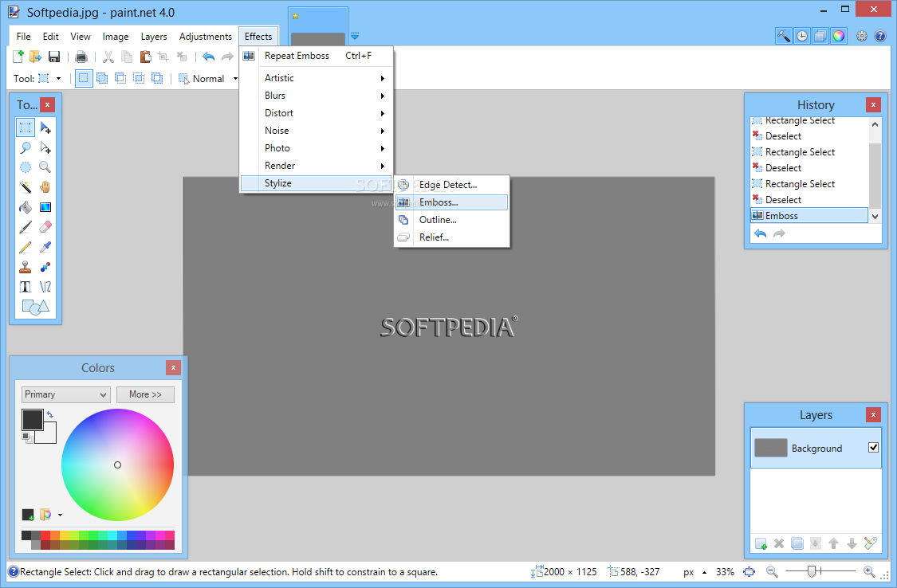
Task: Swap primary and secondary colors icon
Action: (x=49, y=414)
